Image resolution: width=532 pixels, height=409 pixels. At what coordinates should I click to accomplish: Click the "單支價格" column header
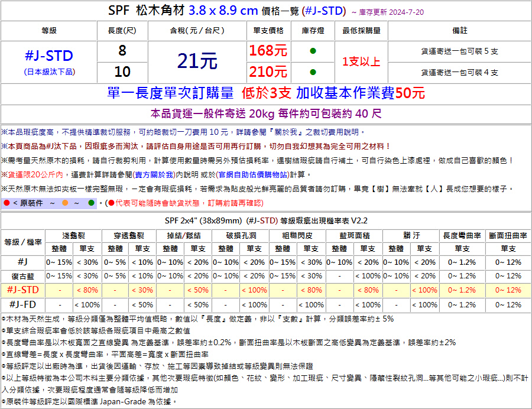click(x=268, y=31)
